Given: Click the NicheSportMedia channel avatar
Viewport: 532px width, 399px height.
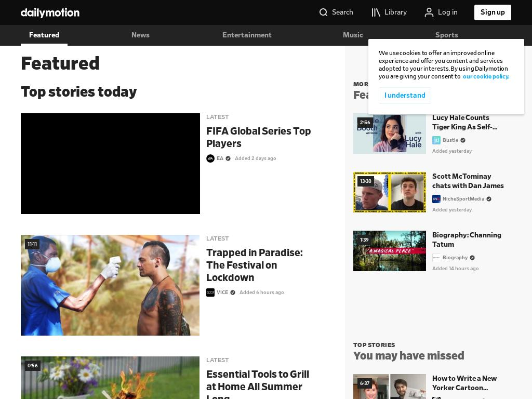Looking at the screenshot, I should (x=436, y=199).
